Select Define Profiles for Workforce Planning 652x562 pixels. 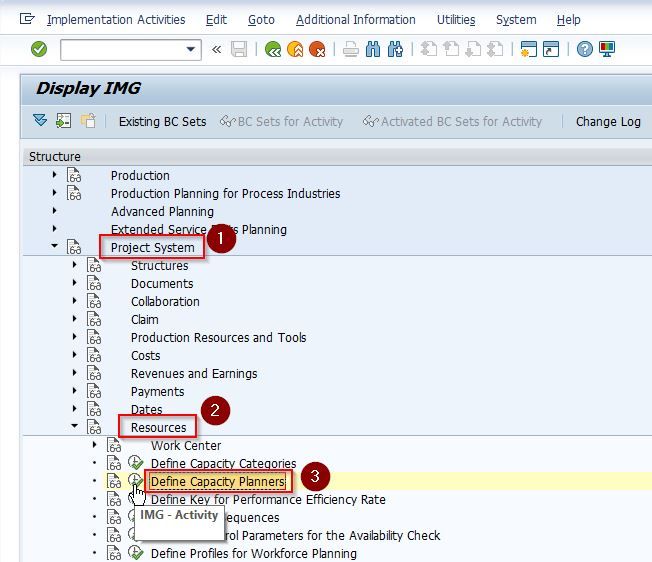pos(254,554)
